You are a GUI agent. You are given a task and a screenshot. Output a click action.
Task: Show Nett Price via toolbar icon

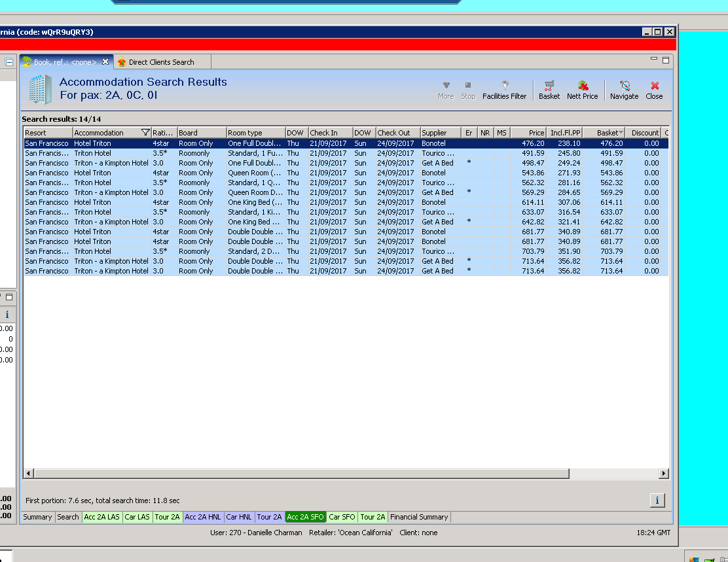[x=582, y=86]
